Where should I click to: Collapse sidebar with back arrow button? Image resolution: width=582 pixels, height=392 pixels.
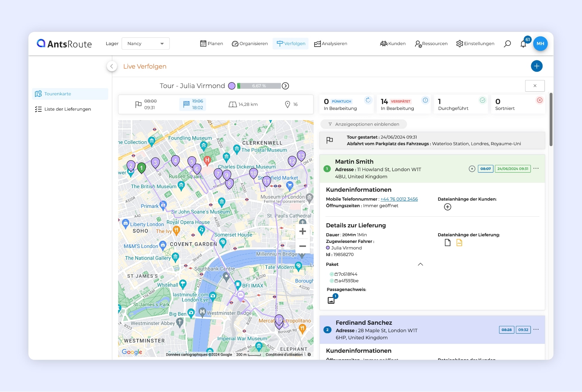(112, 66)
